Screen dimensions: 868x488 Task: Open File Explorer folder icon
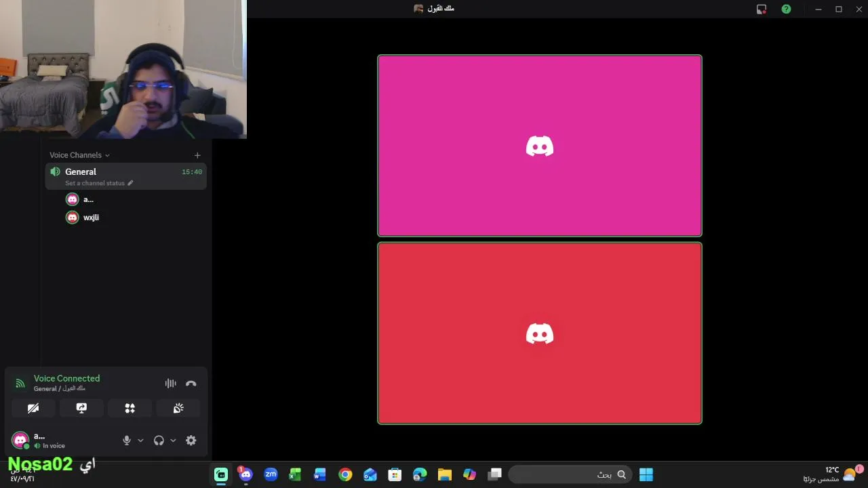point(444,474)
